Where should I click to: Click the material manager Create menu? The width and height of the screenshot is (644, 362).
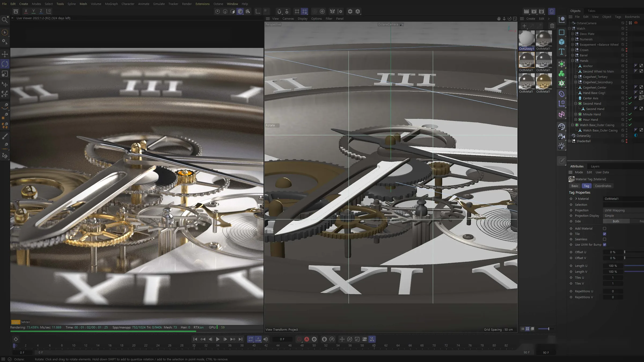(x=530, y=19)
